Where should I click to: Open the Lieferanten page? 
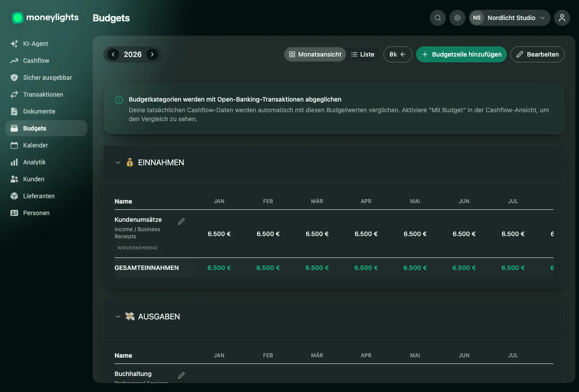pos(46,196)
